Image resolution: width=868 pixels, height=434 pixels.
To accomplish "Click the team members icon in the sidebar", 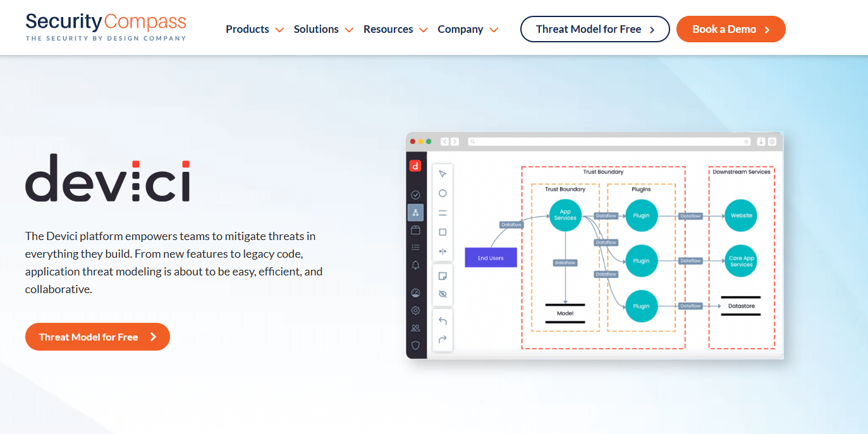I will tap(416, 328).
